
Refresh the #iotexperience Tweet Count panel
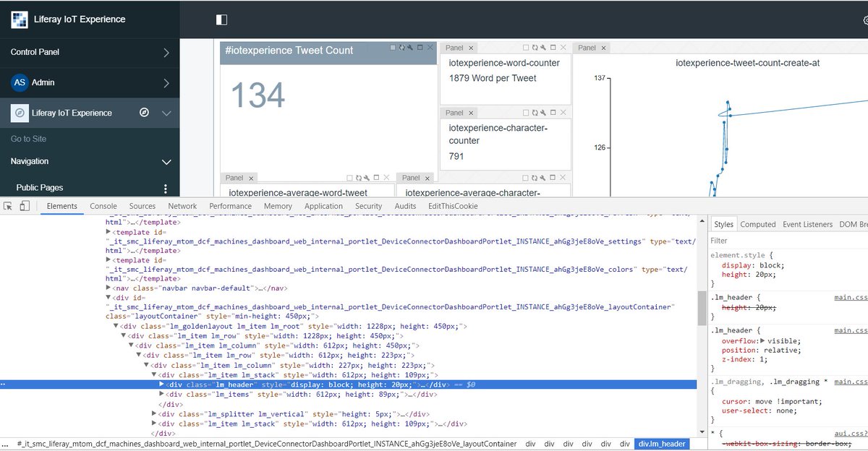point(402,48)
